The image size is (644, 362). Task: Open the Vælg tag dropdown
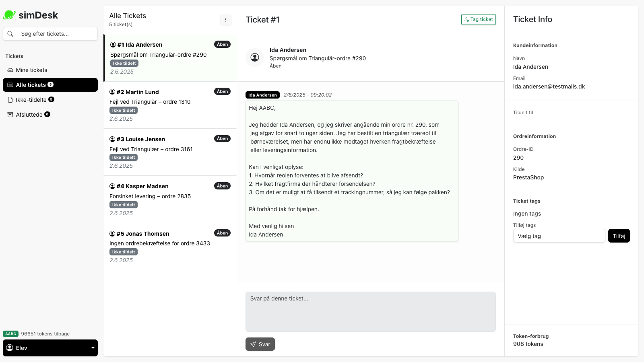[x=559, y=236]
